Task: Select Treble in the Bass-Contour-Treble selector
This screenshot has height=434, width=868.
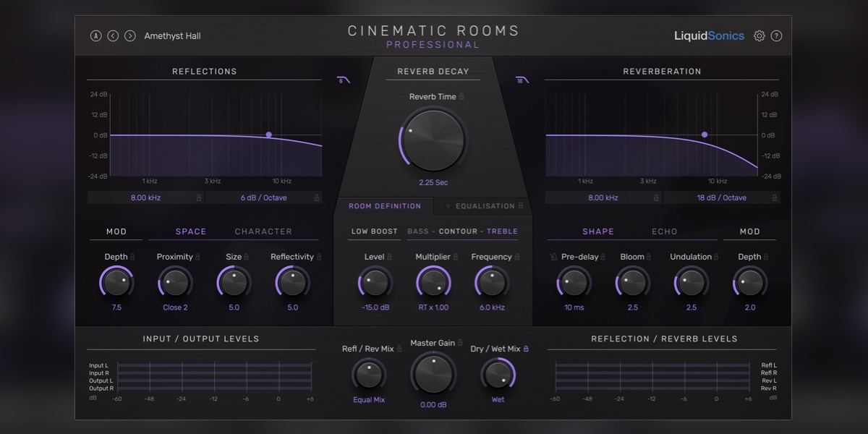Action: click(x=503, y=231)
